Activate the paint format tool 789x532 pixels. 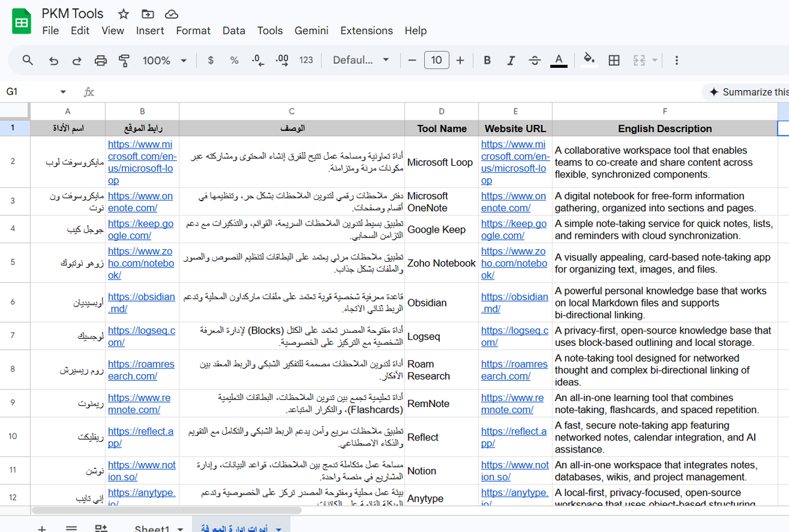(x=124, y=60)
